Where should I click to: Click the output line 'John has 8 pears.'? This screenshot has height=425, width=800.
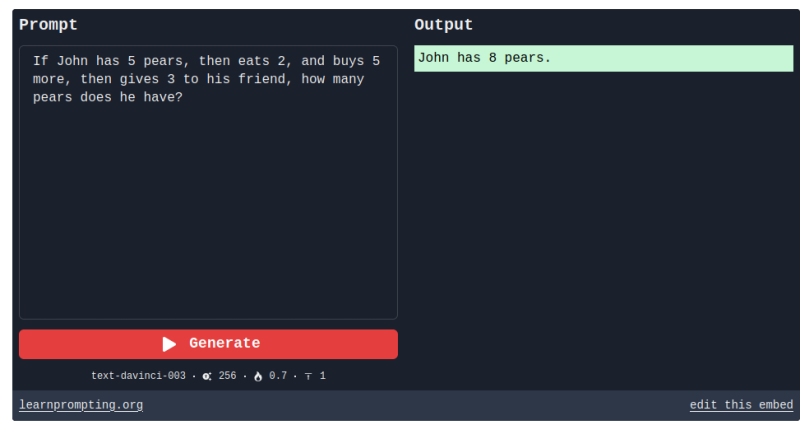485,58
